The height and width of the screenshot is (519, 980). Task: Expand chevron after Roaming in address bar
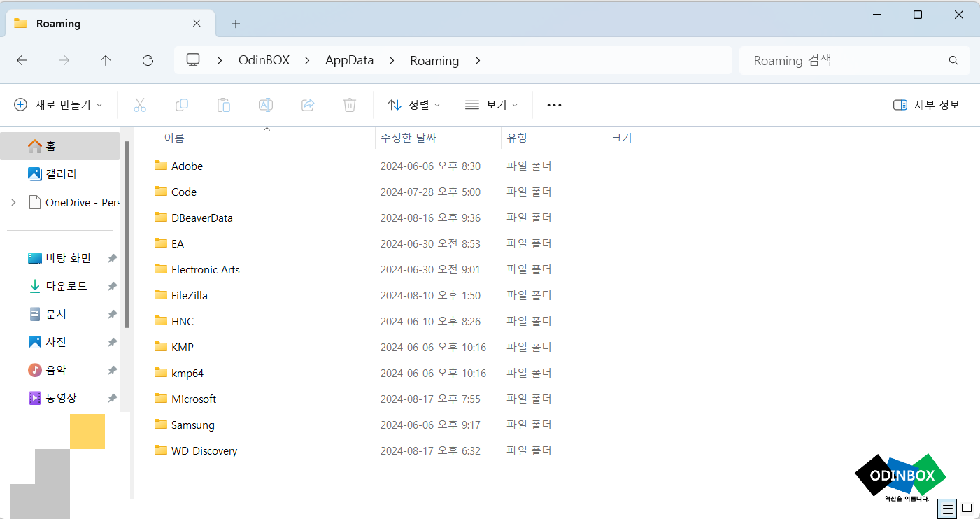coord(478,61)
